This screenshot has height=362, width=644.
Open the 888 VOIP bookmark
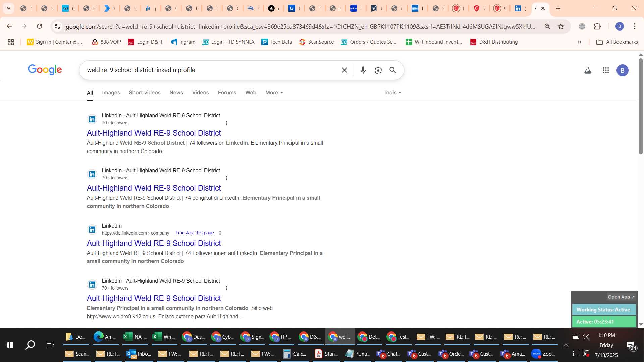tap(106, 42)
